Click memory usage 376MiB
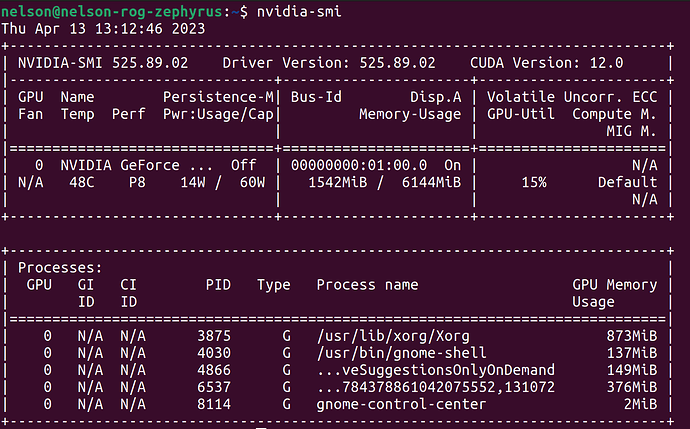The width and height of the screenshot is (690, 429). 631,387
